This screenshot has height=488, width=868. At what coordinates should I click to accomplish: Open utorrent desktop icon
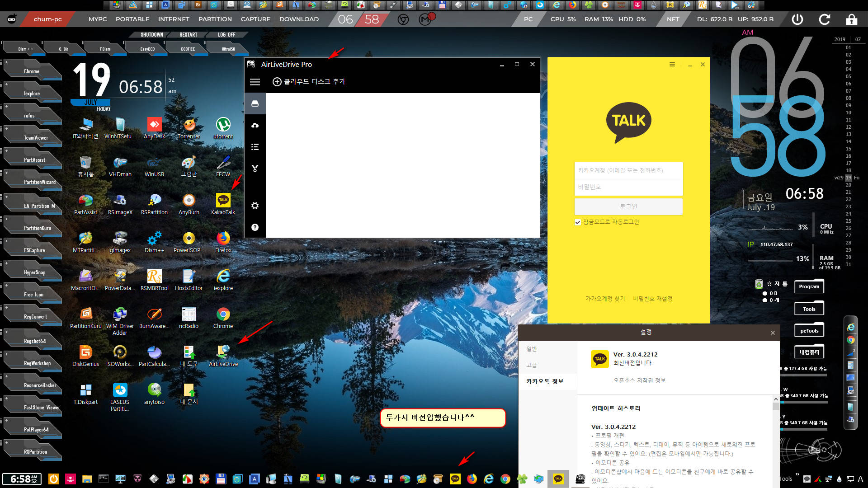(x=223, y=128)
